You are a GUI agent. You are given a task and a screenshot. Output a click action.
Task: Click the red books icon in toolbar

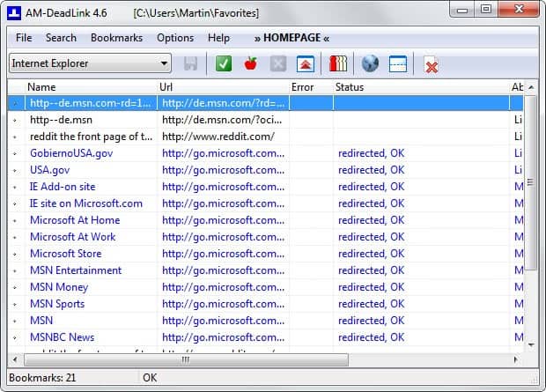pos(338,63)
